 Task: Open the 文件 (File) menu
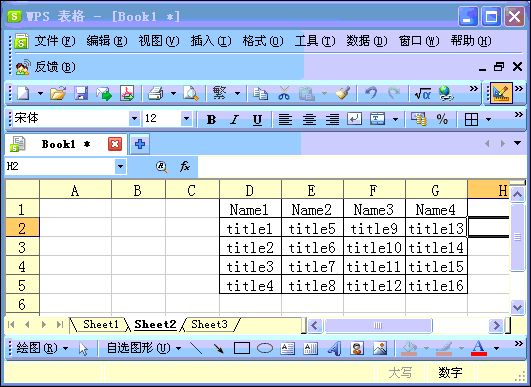pos(55,41)
